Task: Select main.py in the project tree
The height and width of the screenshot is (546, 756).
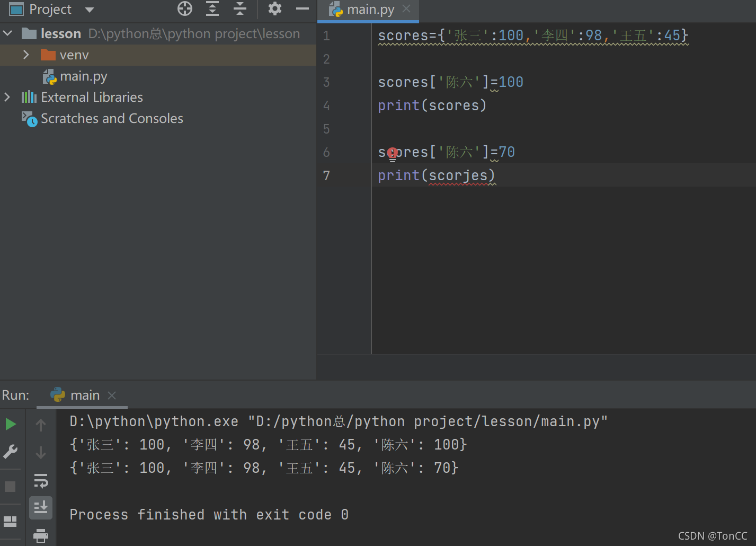Action: click(x=75, y=76)
